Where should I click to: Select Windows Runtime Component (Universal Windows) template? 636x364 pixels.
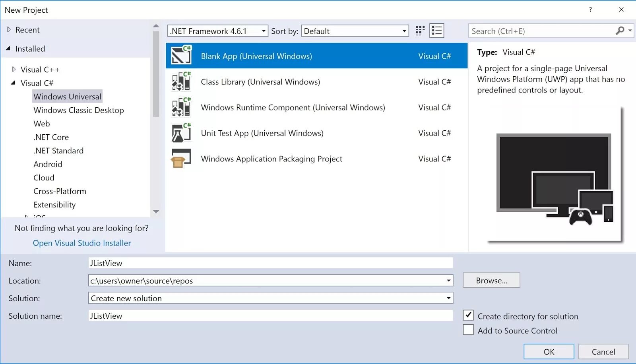point(316,107)
